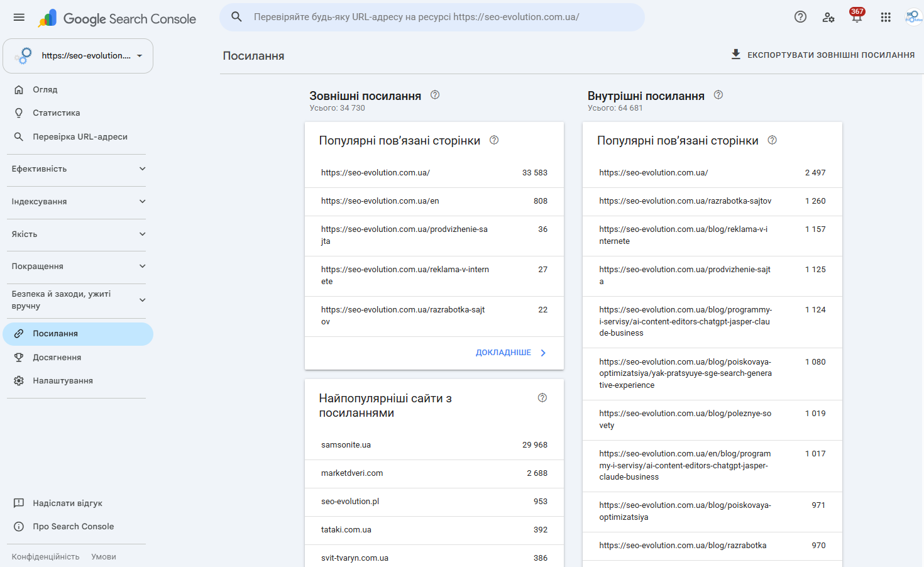The width and height of the screenshot is (924, 567).
Task: Expand the Індексування section
Action: tap(78, 202)
